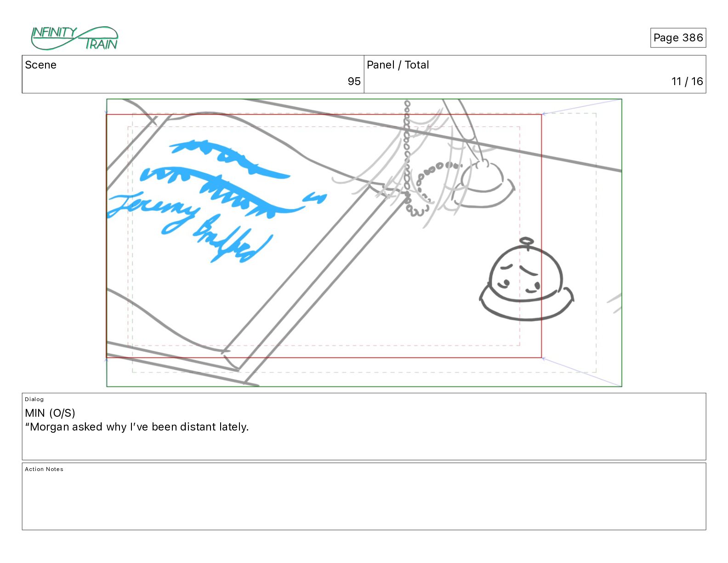This screenshot has width=728, height=563.
Task: Select the Dialog label
Action: (34, 399)
